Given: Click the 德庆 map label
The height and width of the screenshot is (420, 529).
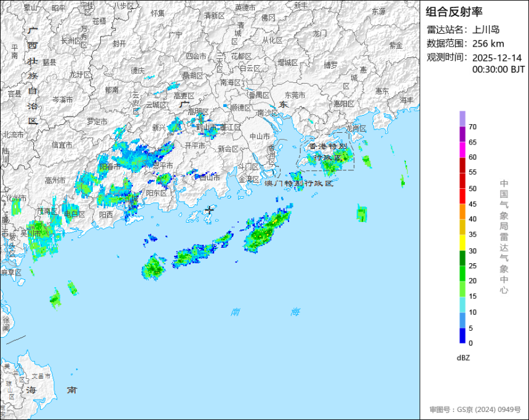Looking at the screenshot, I should 138,71.
